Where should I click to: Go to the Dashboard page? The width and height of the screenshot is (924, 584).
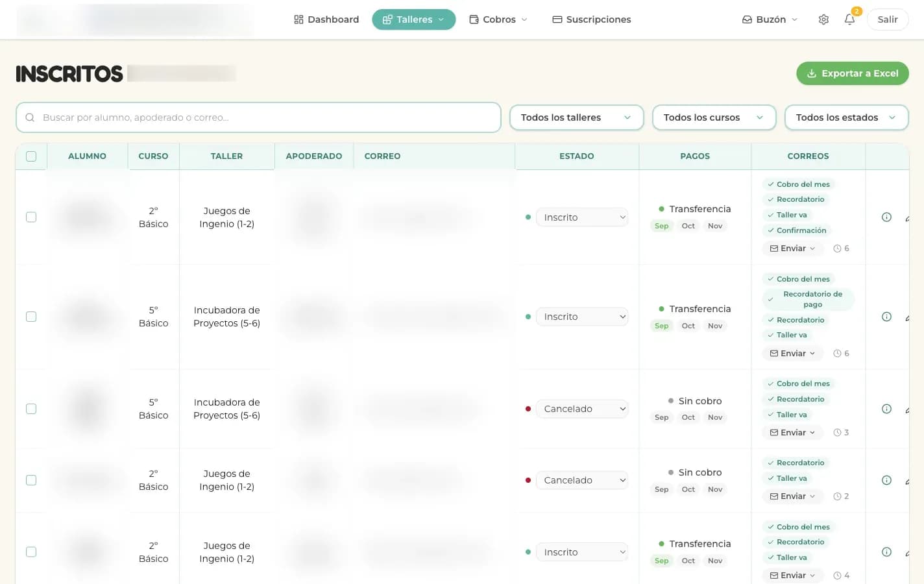pos(326,19)
